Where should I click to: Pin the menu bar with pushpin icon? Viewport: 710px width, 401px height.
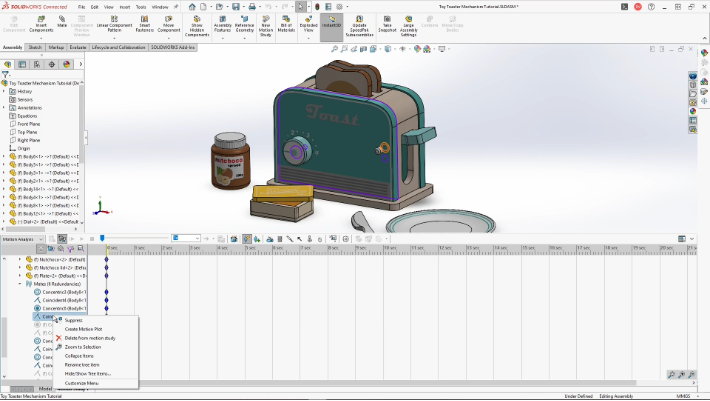[x=176, y=7]
